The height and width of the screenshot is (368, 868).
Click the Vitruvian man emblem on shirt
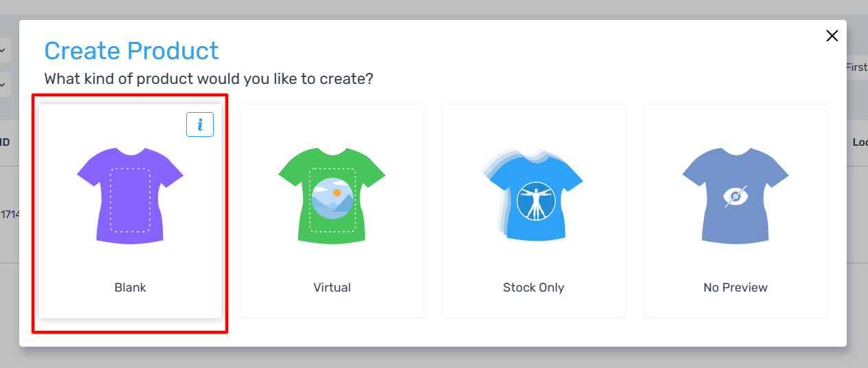pos(536,202)
